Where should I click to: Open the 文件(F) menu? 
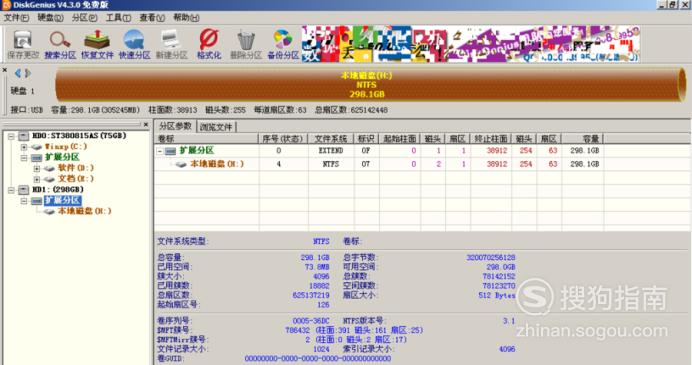point(16,18)
